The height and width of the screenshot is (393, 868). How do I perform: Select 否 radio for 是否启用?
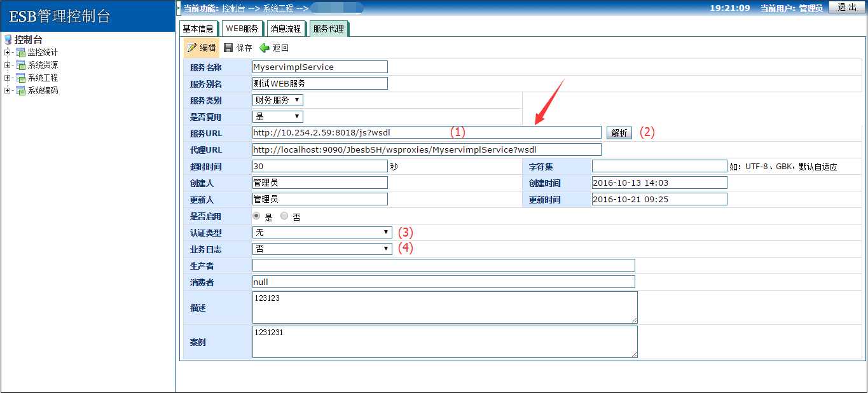284,216
